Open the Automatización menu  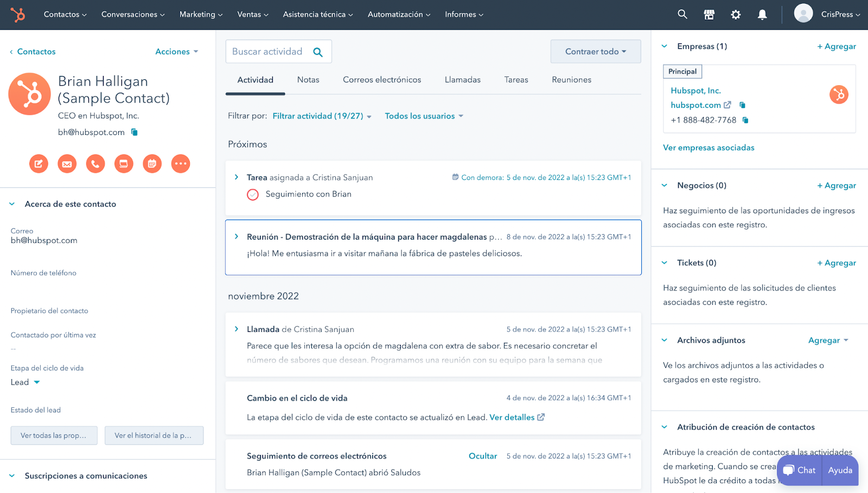tap(399, 15)
